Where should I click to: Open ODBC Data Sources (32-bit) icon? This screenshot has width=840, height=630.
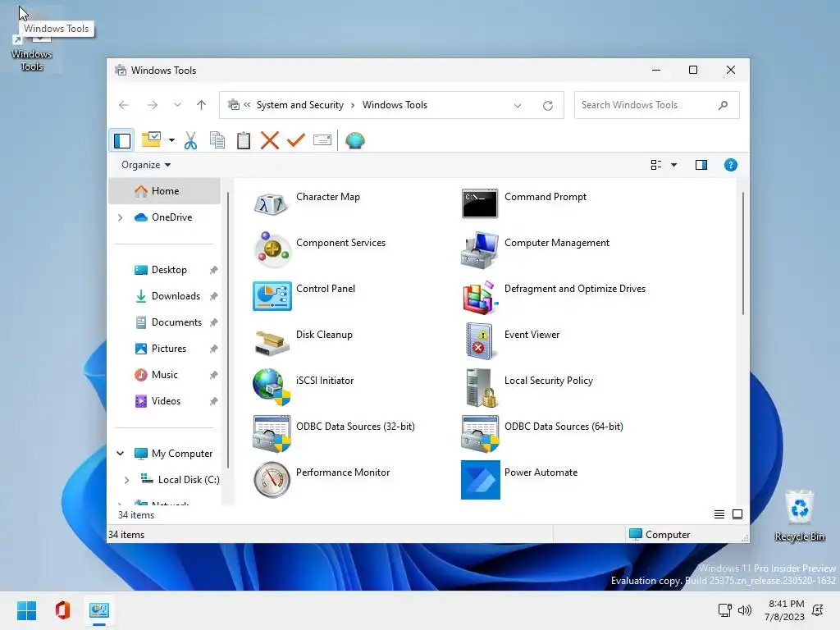pos(272,433)
